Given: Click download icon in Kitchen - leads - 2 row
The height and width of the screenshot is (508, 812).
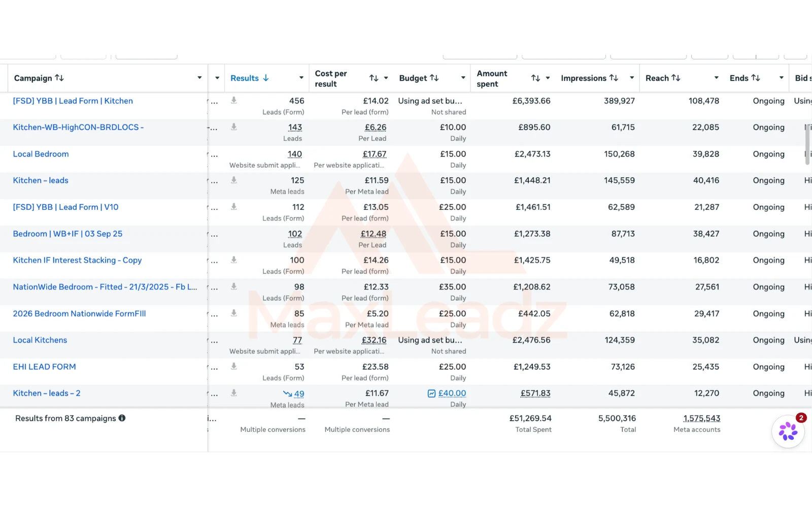Looking at the screenshot, I should [234, 392].
